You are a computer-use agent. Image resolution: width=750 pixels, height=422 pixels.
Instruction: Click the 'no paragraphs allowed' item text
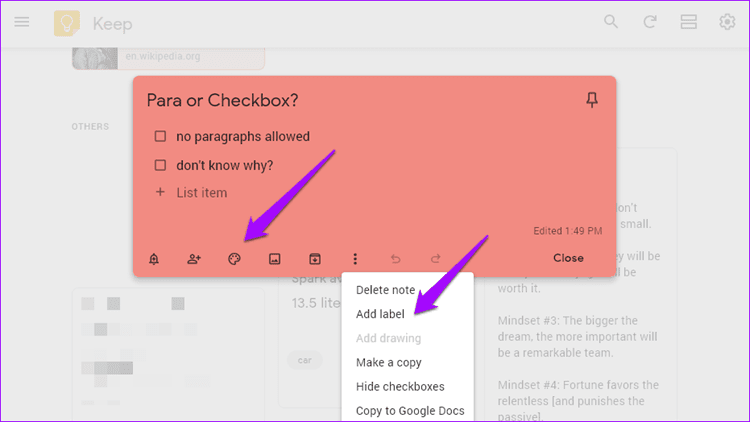[x=243, y=137]
